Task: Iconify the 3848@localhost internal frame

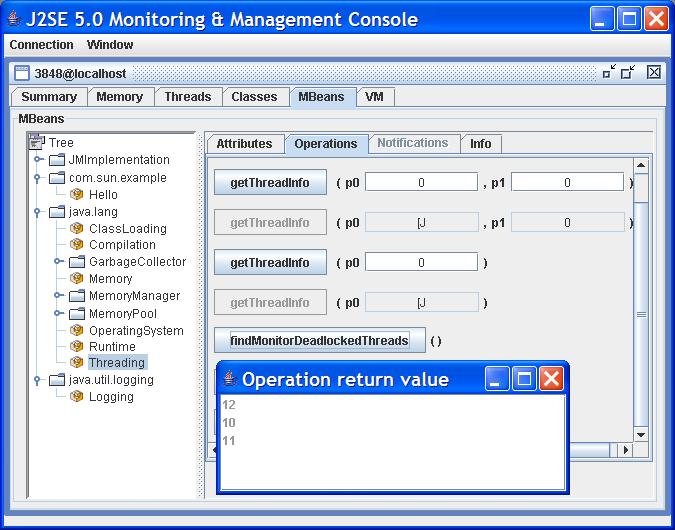Action: pyautogui.click(x=609, y=72)
